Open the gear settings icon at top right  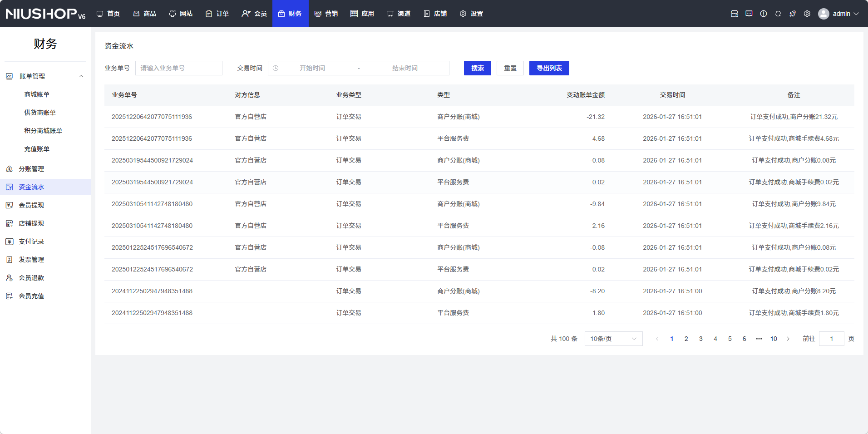(807, 14)
